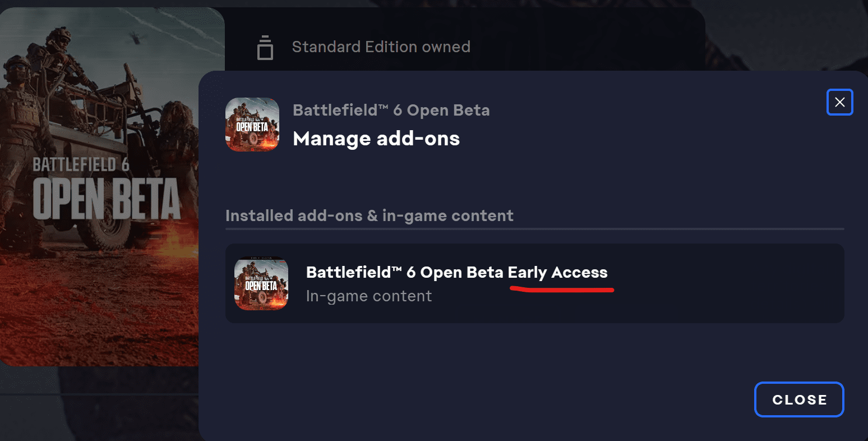Click the red underline beneath Early Access
868x441 pixels.
[562, 290]
